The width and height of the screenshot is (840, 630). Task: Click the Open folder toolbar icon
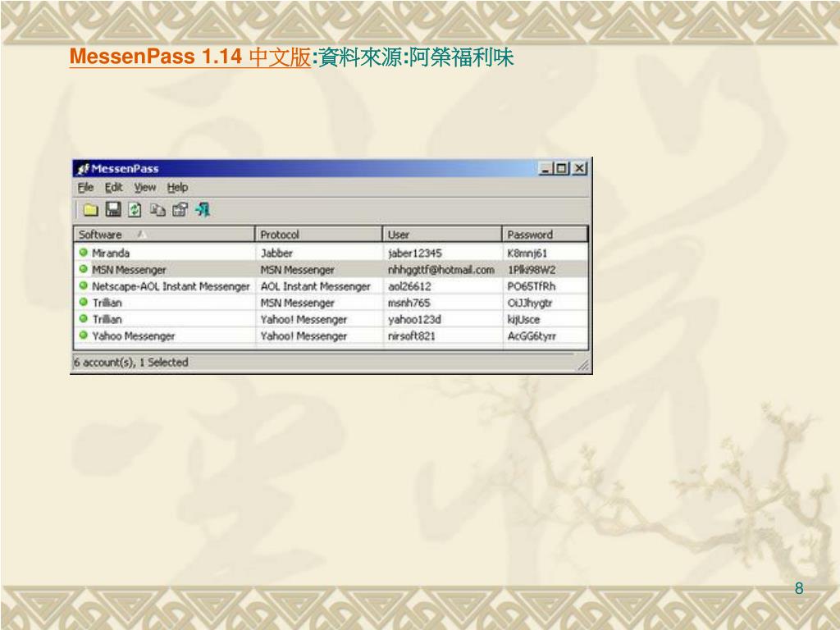click(90, 210)
